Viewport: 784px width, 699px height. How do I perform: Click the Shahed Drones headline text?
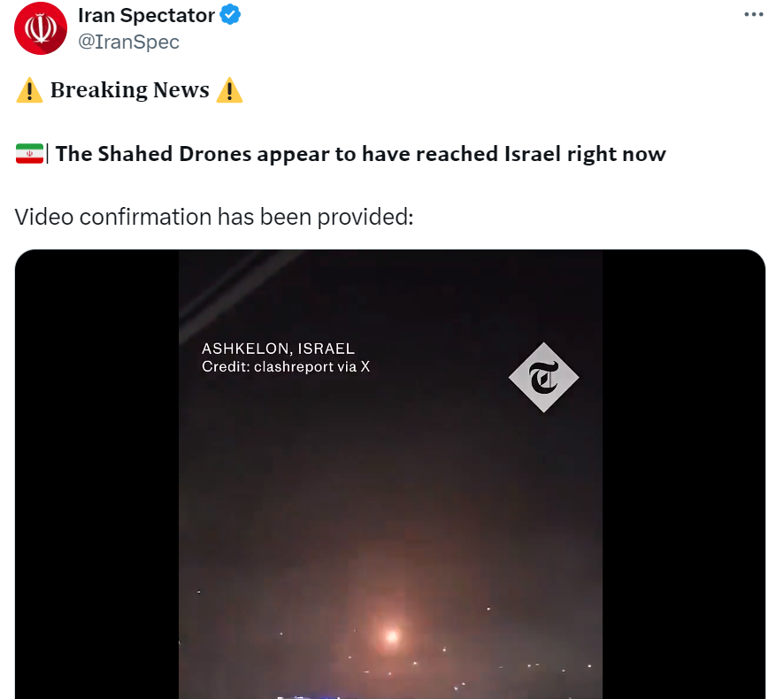coord(360,154)
